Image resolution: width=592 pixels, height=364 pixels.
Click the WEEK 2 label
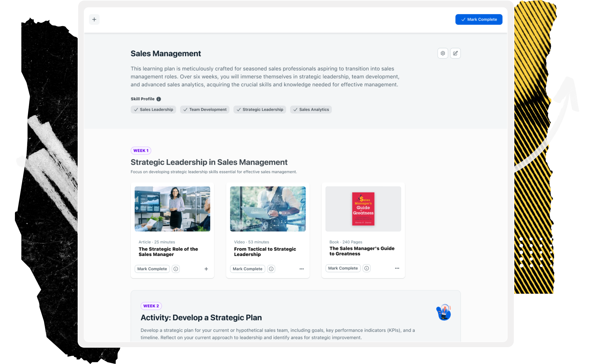coord(151,306)
